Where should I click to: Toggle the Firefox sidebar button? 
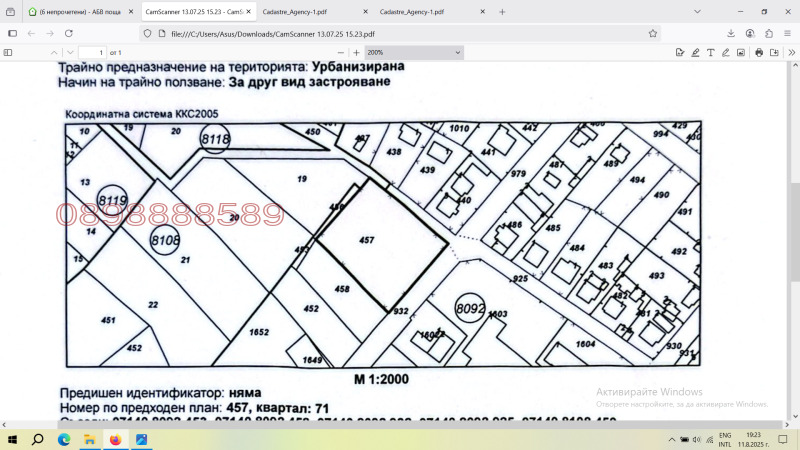[x=12, y=33]
